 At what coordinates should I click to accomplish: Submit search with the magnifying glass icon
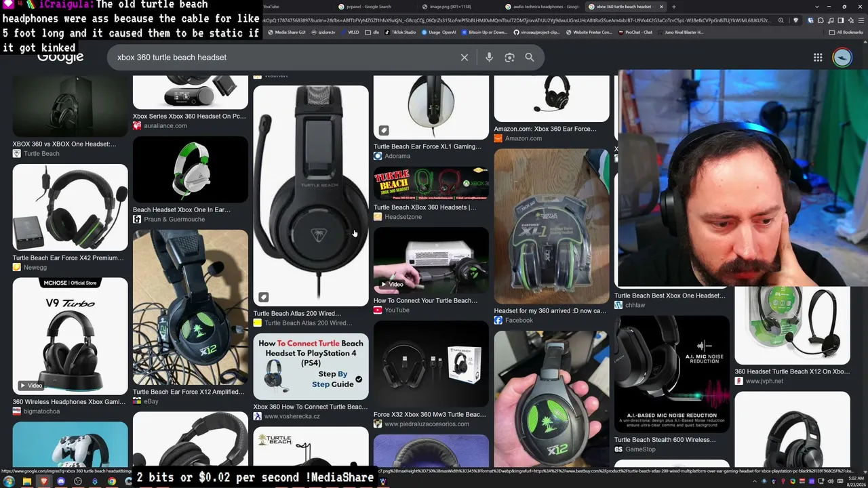click(x=530, y=58)
